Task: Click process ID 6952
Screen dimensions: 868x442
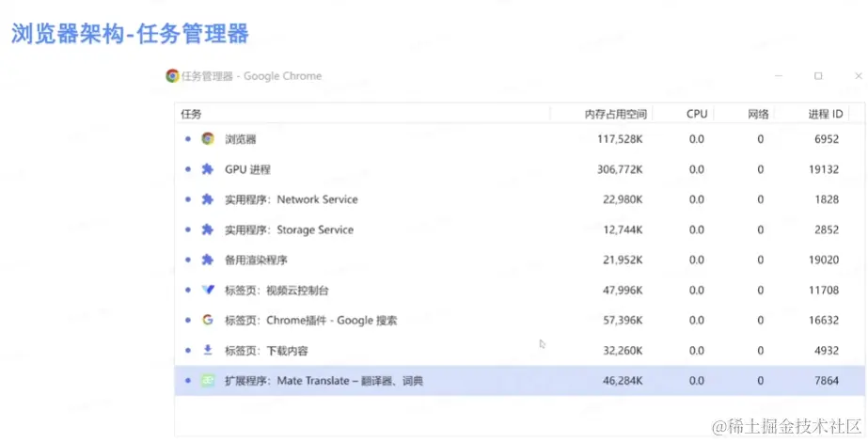Action: [827, 139]
